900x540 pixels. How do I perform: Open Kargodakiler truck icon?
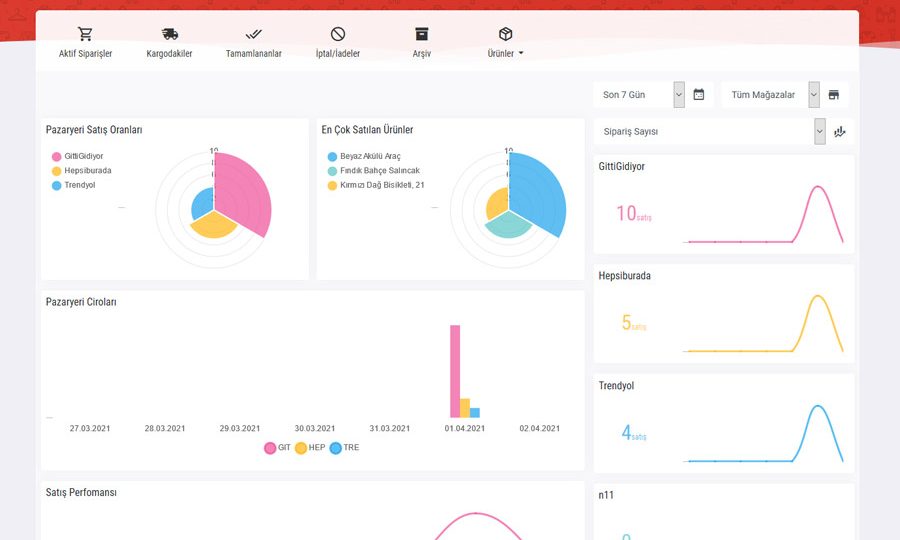point(169,34)
